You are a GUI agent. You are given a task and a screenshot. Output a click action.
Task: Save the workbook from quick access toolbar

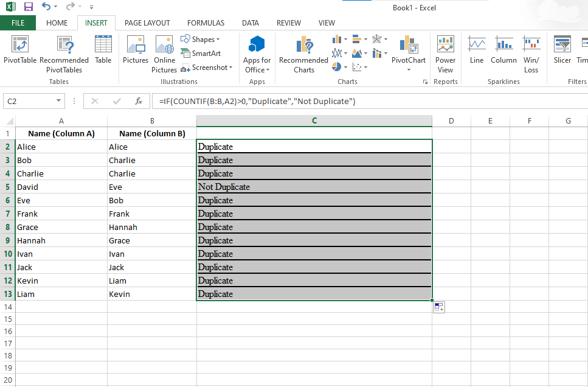coord(28,7)
